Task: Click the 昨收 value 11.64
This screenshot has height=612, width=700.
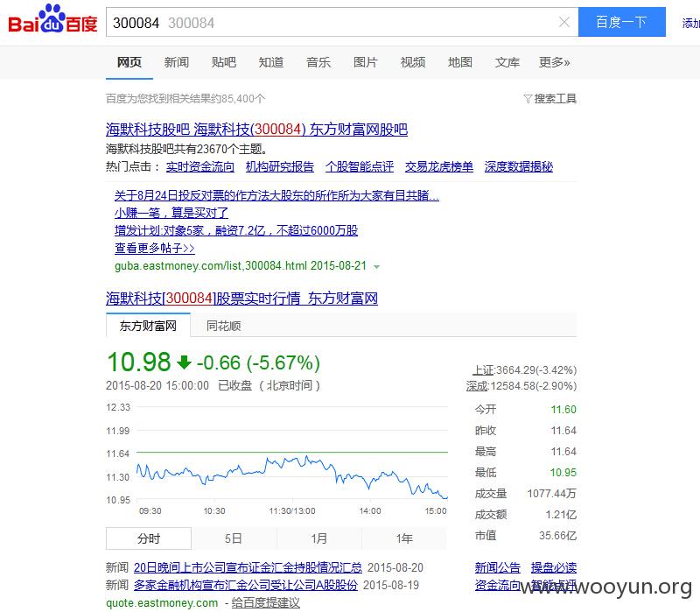Action: pos(563,430)
